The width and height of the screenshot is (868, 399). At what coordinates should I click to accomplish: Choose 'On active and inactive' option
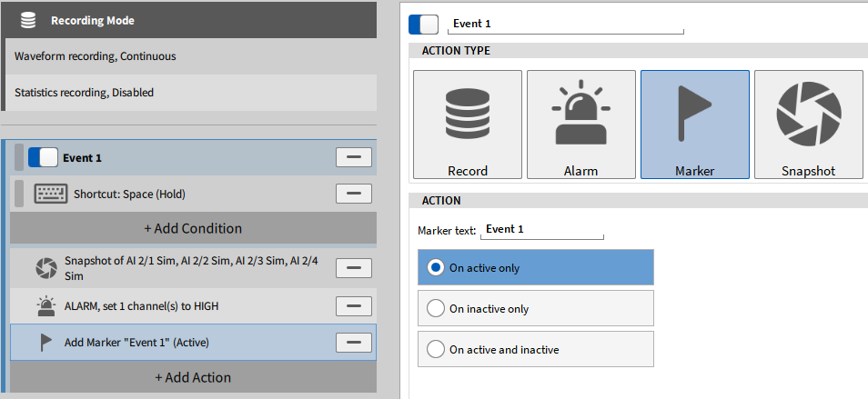(436, 349)
